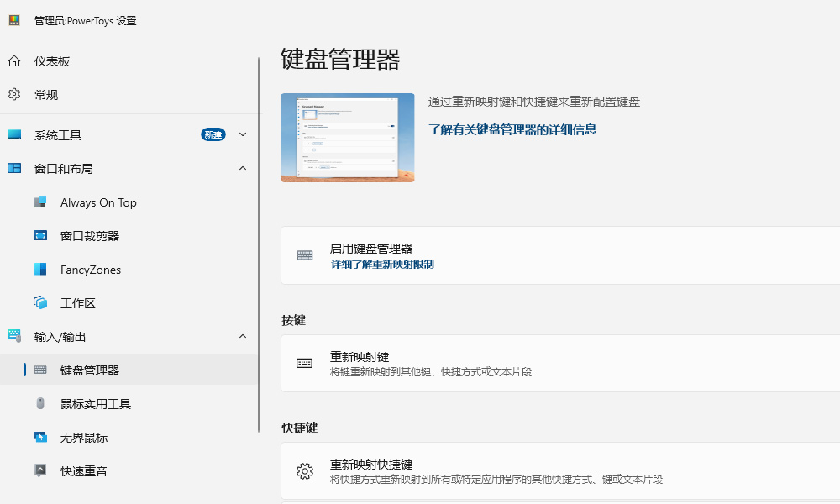The width and height of the screenshot is (840, 504).
Task: Click gear icon on 重新映射快捷键 card
Action: click(x=305, y=470)
